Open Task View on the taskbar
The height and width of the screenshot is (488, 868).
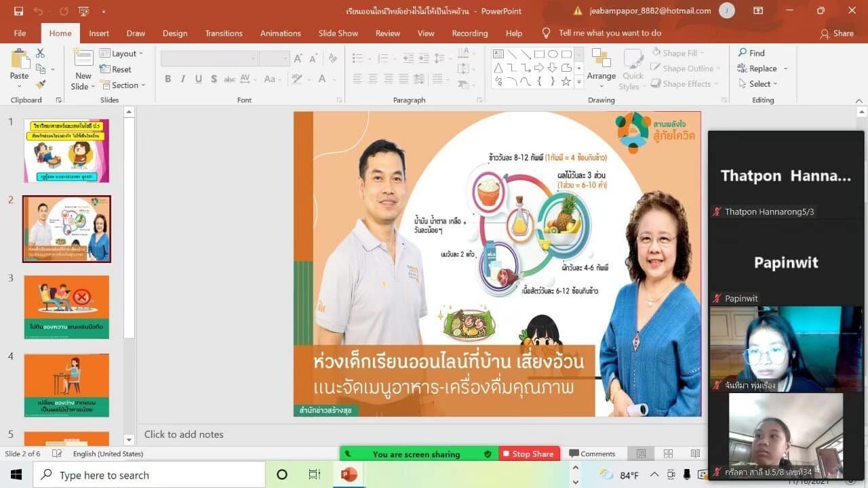[315, 475]
